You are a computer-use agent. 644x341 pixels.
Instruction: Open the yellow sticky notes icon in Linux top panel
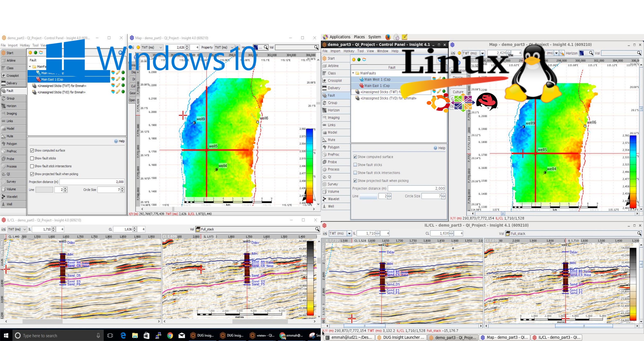click(405, 37)
